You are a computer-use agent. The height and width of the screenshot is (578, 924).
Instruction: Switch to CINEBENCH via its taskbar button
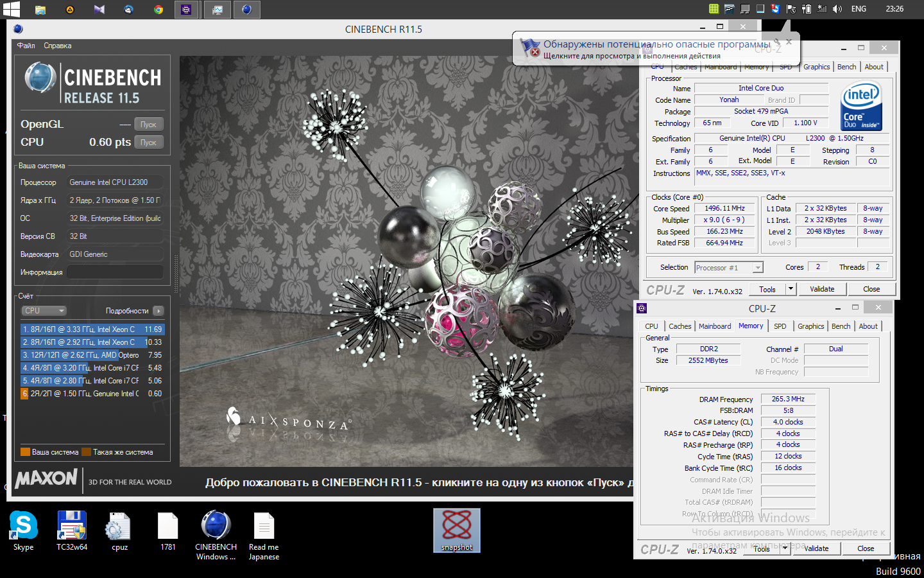[247, 10]
